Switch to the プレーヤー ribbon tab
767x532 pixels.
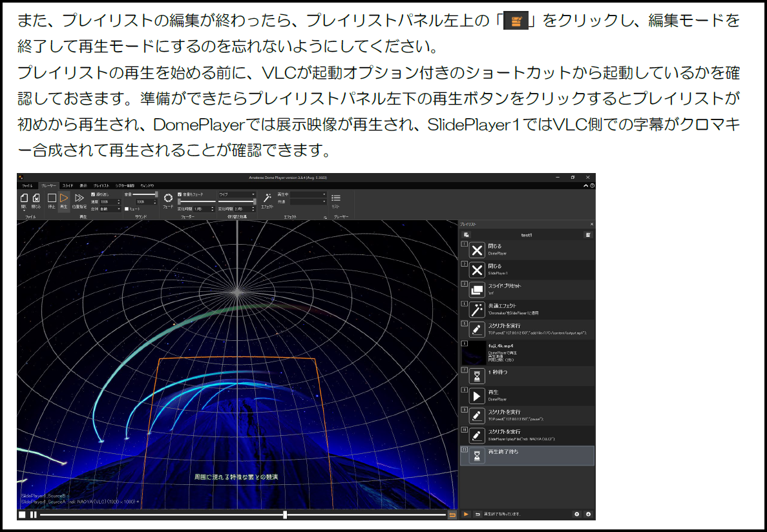[x=48, y=186]
